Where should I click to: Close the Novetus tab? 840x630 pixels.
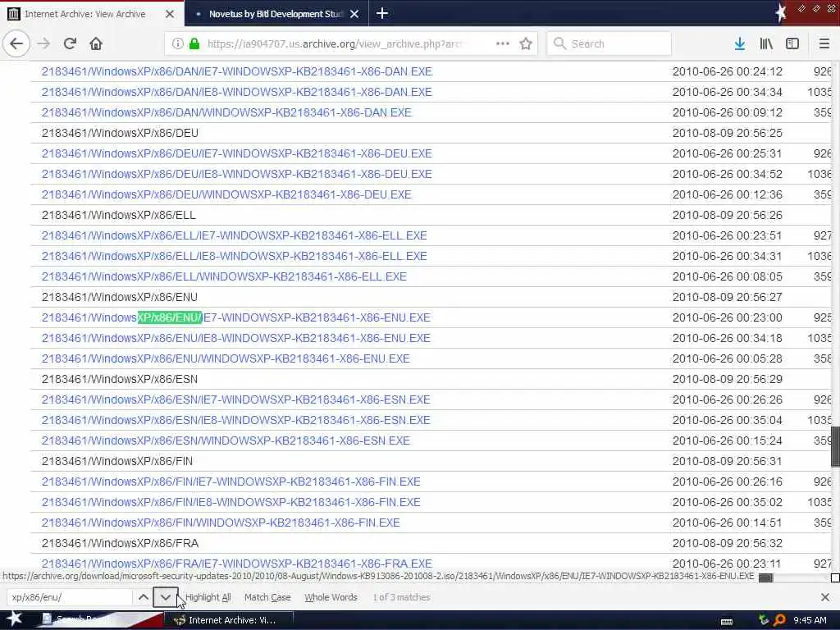354,14
